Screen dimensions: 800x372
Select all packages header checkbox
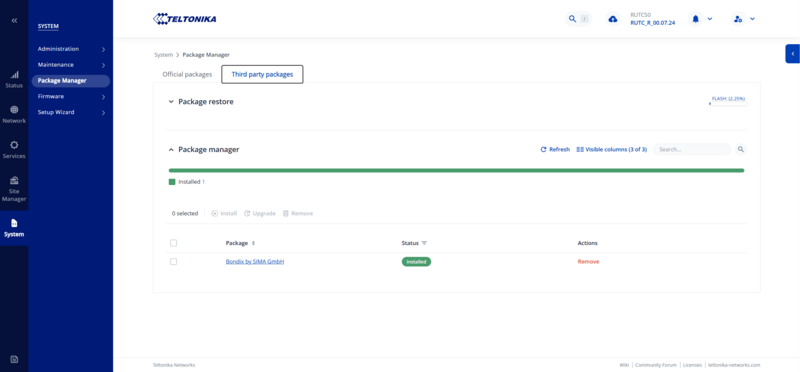coord(173,243)
